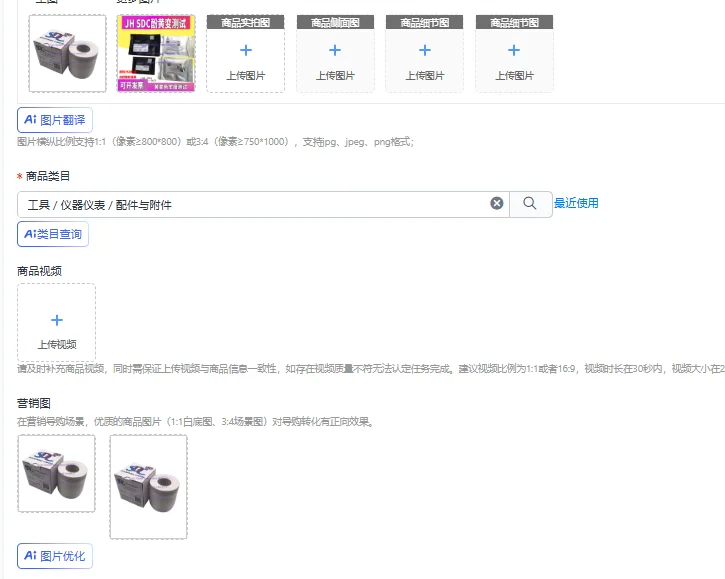Click the image ratio hint mentioning 800*800
The image size is (725, 579).
point(215,142)
